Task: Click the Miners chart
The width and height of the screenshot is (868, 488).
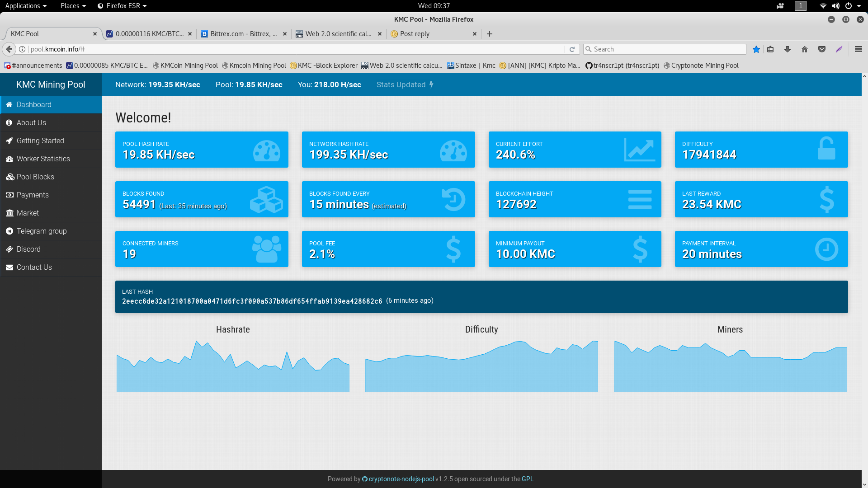Action: [731, 366]
